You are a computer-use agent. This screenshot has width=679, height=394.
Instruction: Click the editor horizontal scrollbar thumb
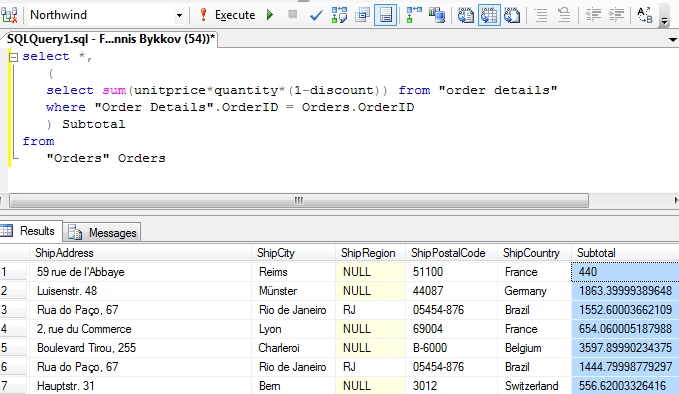click(299, 200)
